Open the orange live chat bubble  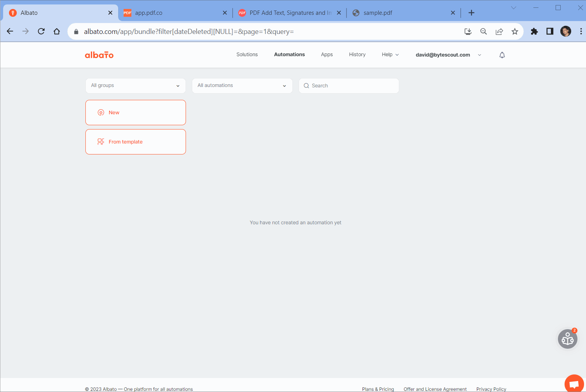coord(574,383)
